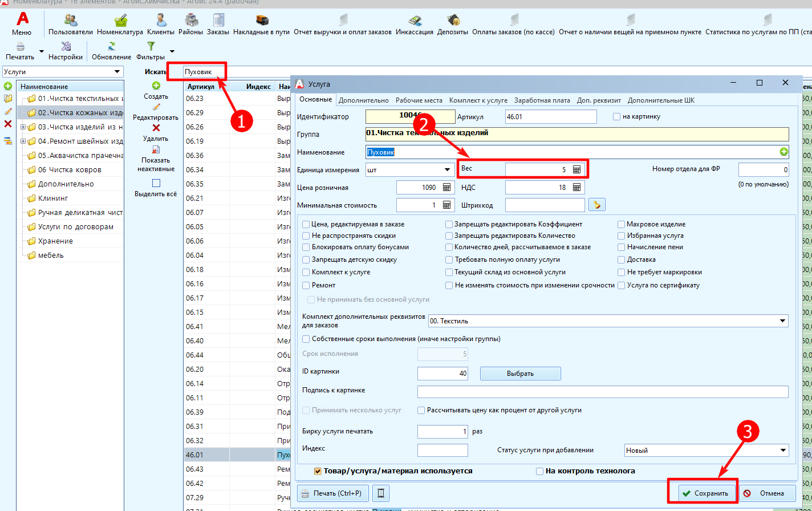Click the Обновление refresh icon
Viewport: 812px width, 511px height.
tap(111, 47)
